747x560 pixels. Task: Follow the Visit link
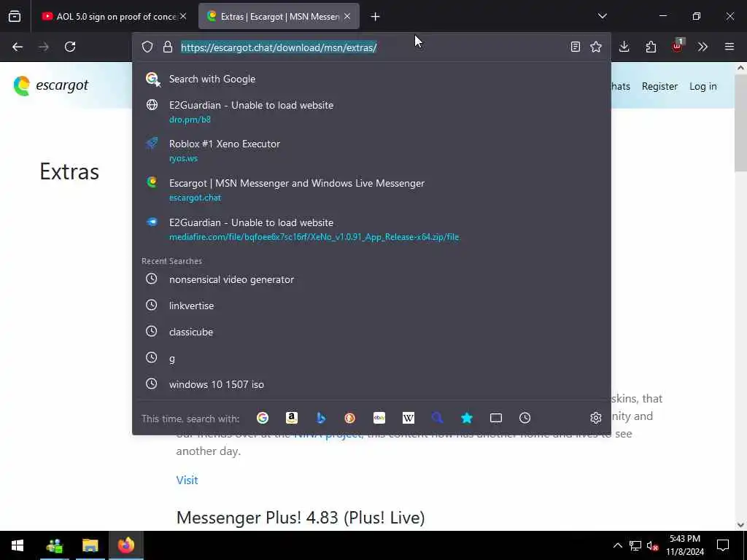tap(187, 480)
